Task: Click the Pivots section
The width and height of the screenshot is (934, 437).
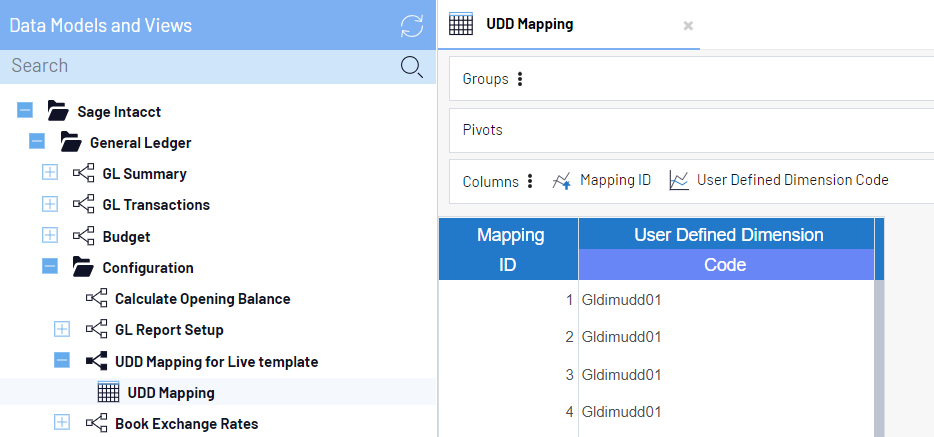Action: [691, 130]
